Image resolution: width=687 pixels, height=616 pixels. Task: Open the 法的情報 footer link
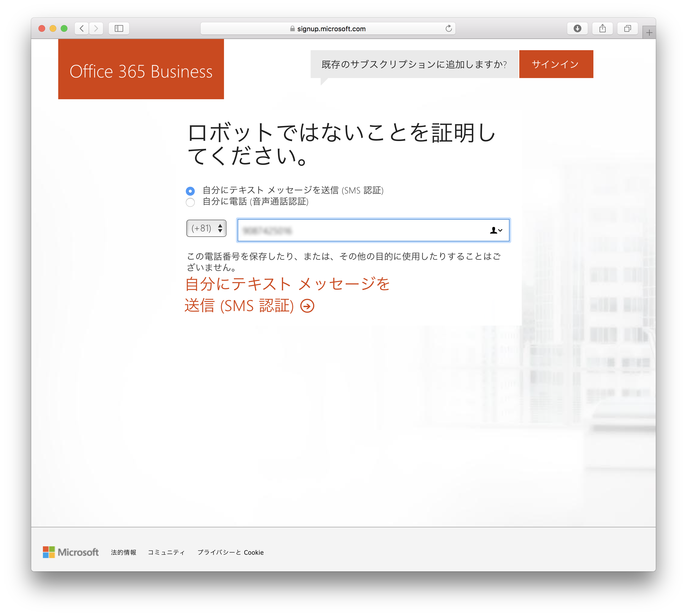point(123,552)
